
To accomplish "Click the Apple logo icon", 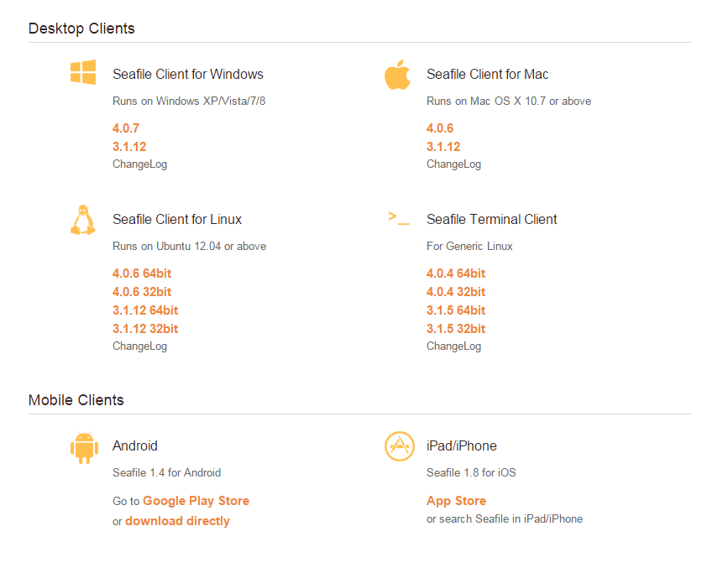I will (x=397, y=74).
